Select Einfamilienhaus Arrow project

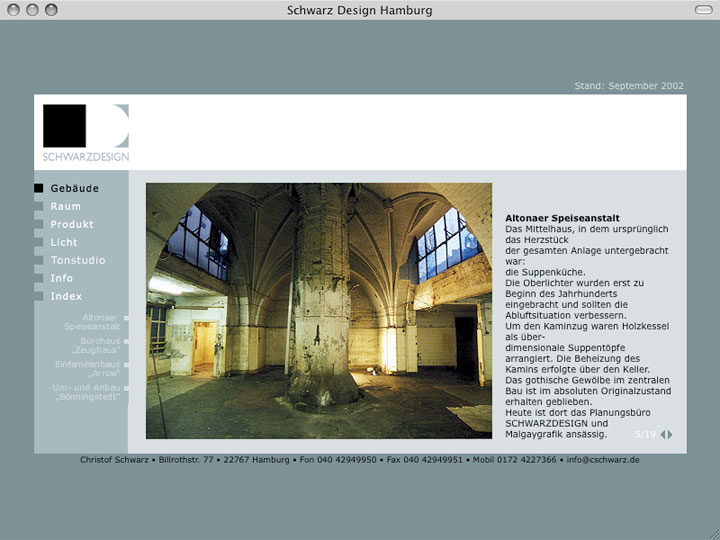(x=88, y=369)
